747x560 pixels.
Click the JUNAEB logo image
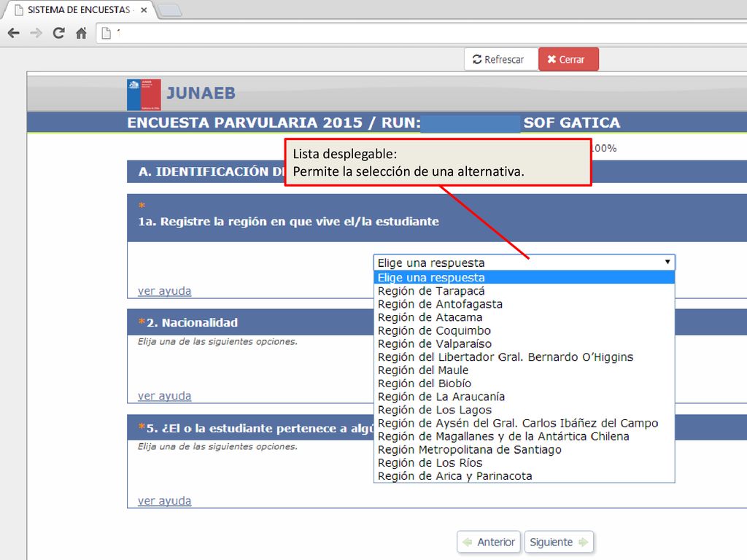pos(144,95)
